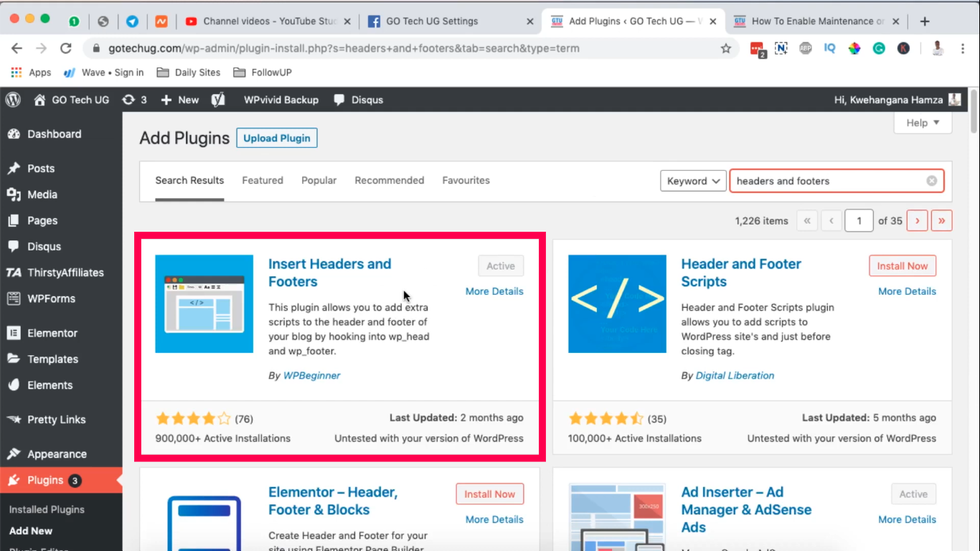Switch to the Popular plugins tab
Viewport: 980px width, 551px height.
(319, 180)
